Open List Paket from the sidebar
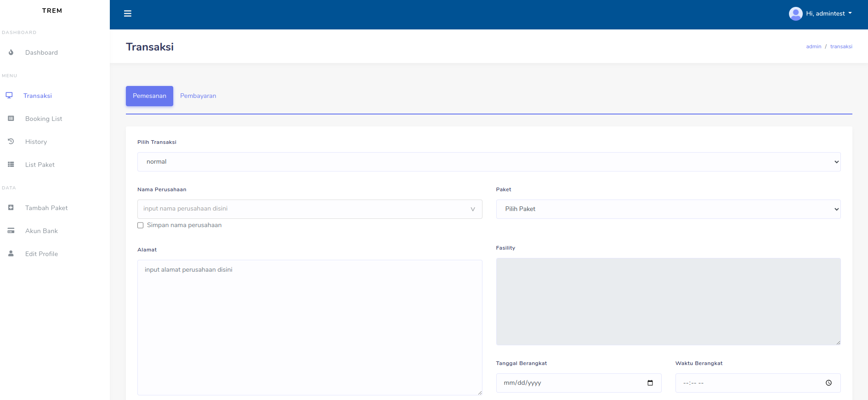 (x=40, y=165)
